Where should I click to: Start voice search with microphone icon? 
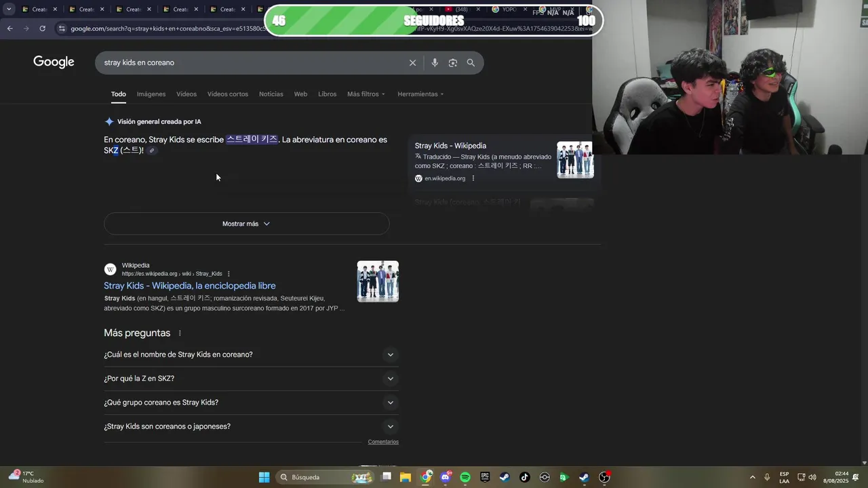(435, 62)
